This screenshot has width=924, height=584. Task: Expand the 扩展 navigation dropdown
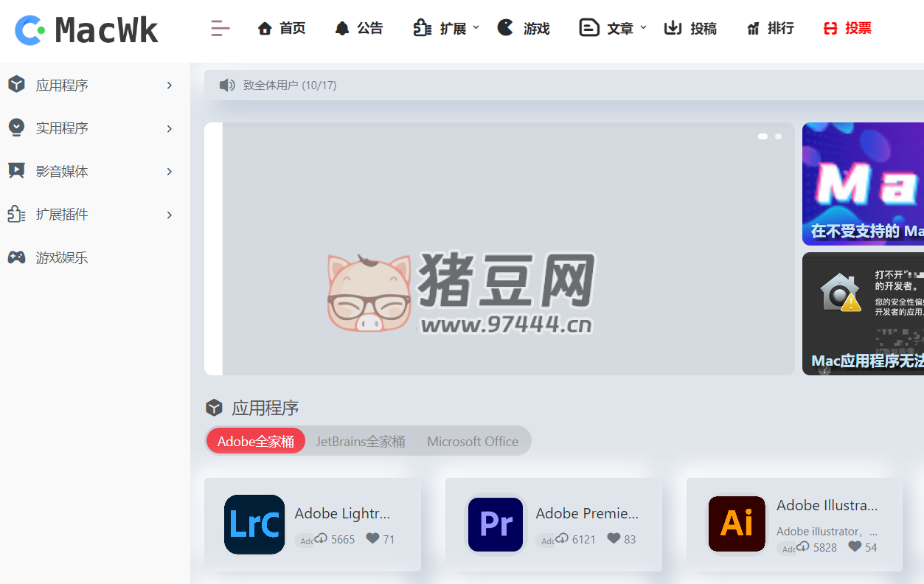pyautogui.click(x=445, y=28)
